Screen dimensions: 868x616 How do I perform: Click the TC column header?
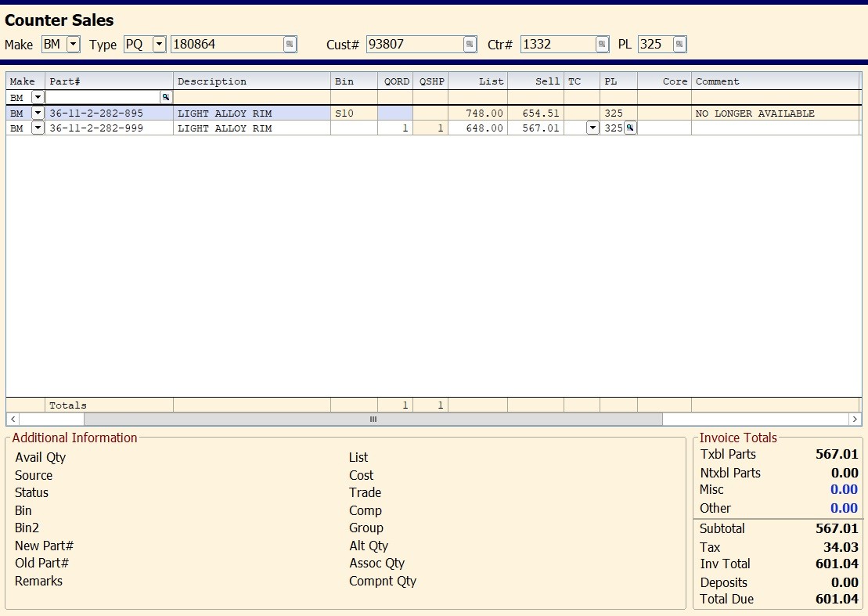pyautogui.click(x=582, y=81)
